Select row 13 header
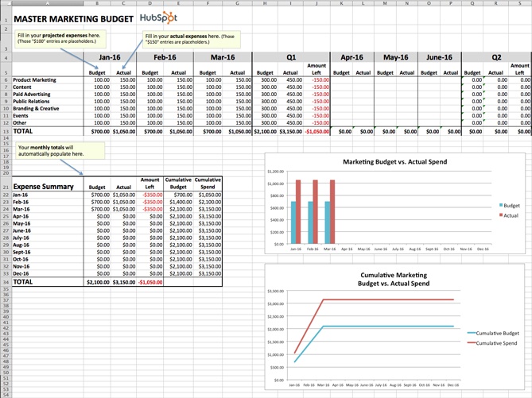 5,131
